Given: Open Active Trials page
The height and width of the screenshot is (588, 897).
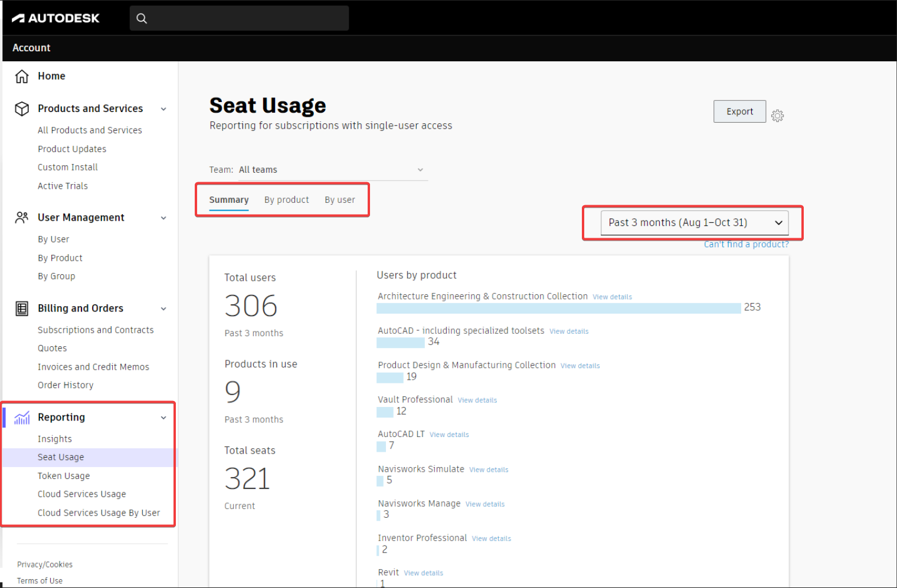Looking at the screenshot, I should [x=63, y=186].
